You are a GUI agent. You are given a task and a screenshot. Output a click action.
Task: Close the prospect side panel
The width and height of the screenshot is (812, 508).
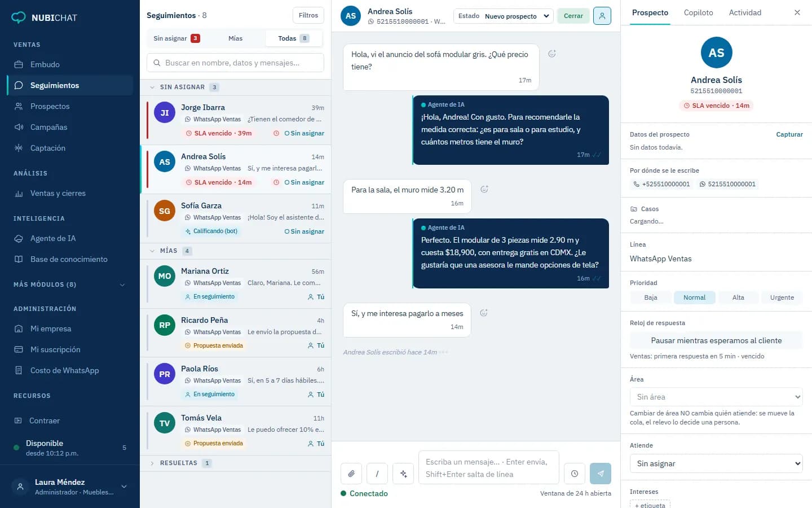click(x=797, y=12)
